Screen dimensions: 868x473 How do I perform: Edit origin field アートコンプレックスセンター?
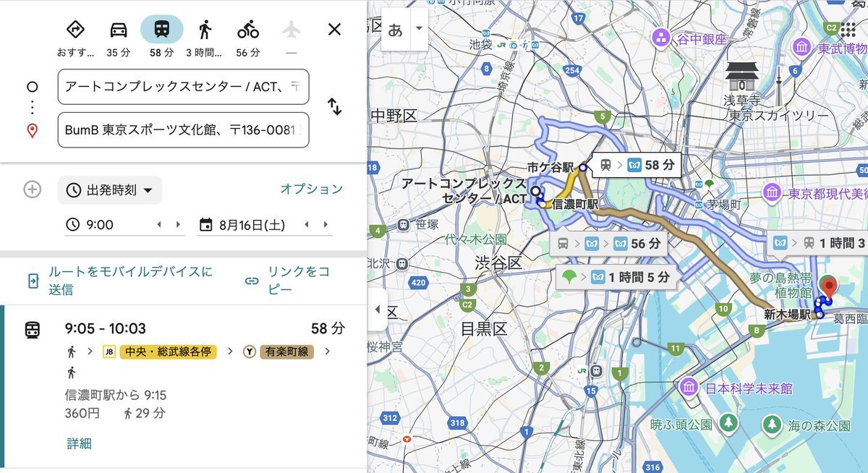[x=183, y=87]
